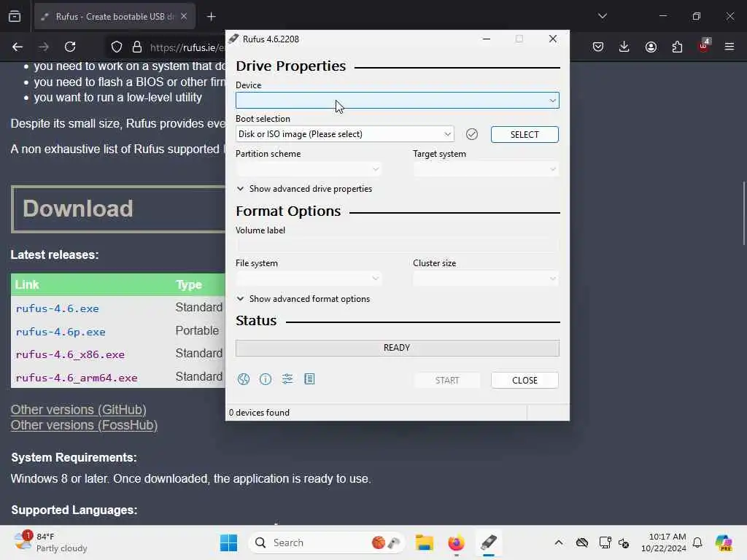The image size is (747, 560).
Task: Open the Rufus log icon
Action: (x=309, y=379)
